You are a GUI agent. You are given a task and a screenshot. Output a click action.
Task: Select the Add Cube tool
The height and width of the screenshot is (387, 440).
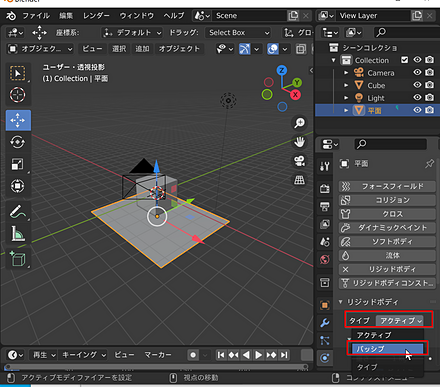pos(18,259)
